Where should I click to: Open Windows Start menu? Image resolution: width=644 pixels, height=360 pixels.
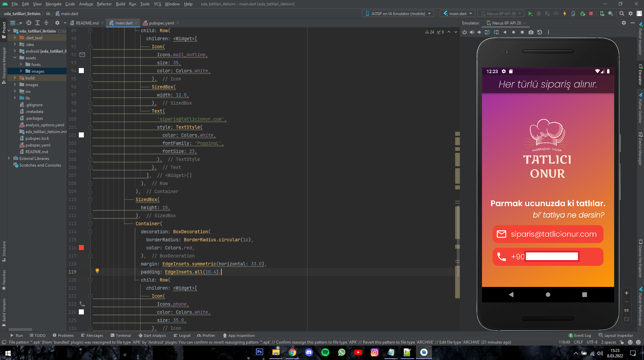8,353
